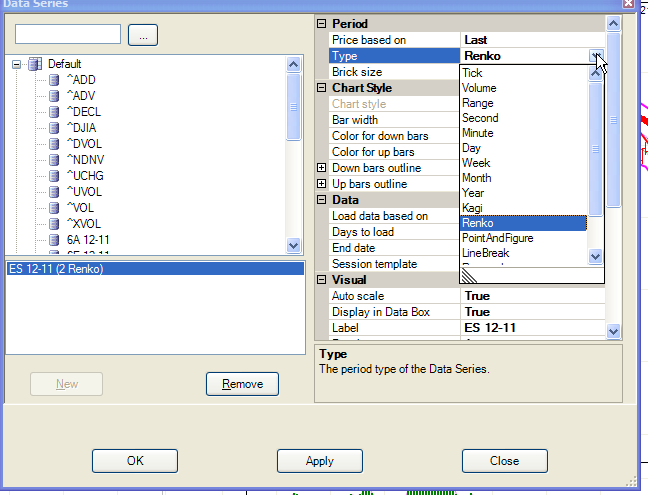Collapse the Visual property section
This screenshot has width=648, height=495.
click(322, 280)
